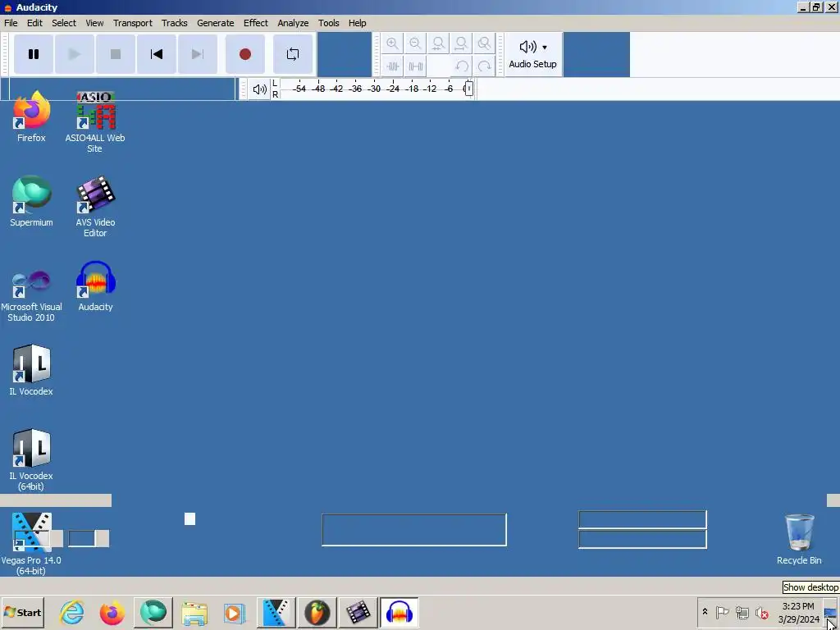Select the AVS Video Editor desktop shortcut
840x630 pixels.
click(x=95, y=206)
